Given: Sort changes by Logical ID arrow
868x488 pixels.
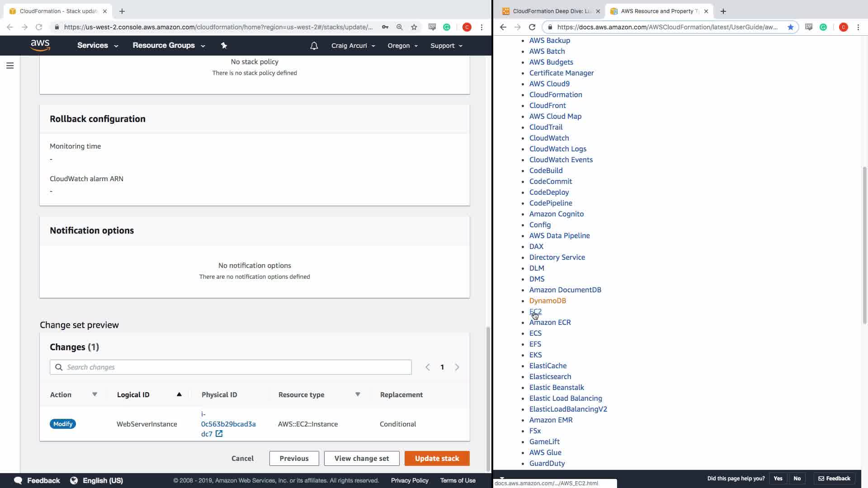Looking at the screenshot, I should 179,394.
